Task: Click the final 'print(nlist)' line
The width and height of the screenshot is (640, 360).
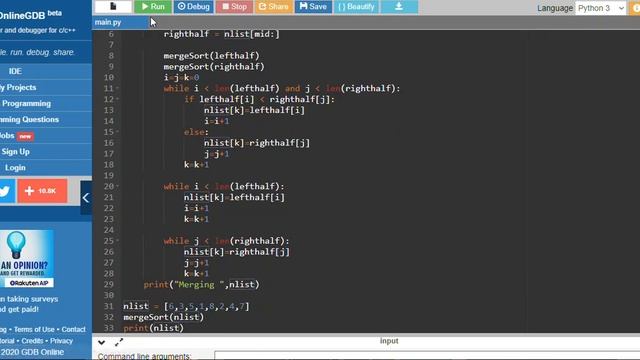Action: [x=153, y=328]
